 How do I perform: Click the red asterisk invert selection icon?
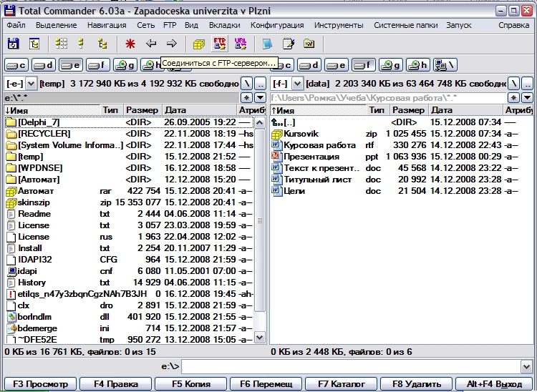point(130,44)
